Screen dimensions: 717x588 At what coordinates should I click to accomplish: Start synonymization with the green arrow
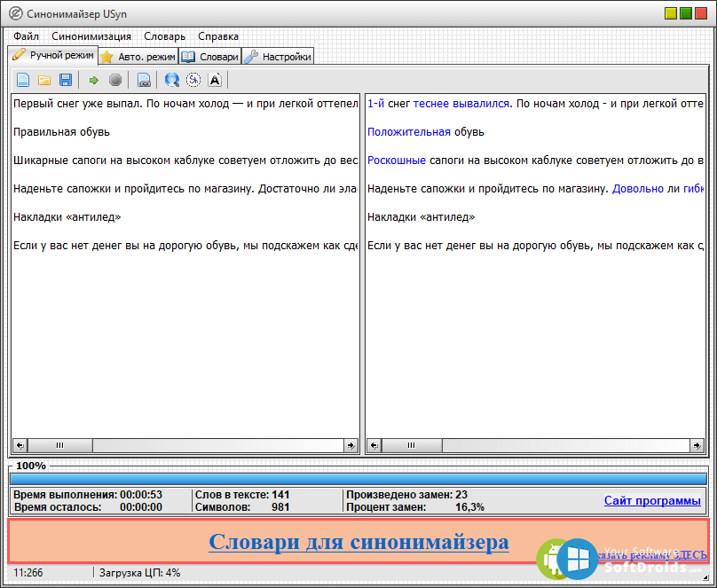click(94, 81)
